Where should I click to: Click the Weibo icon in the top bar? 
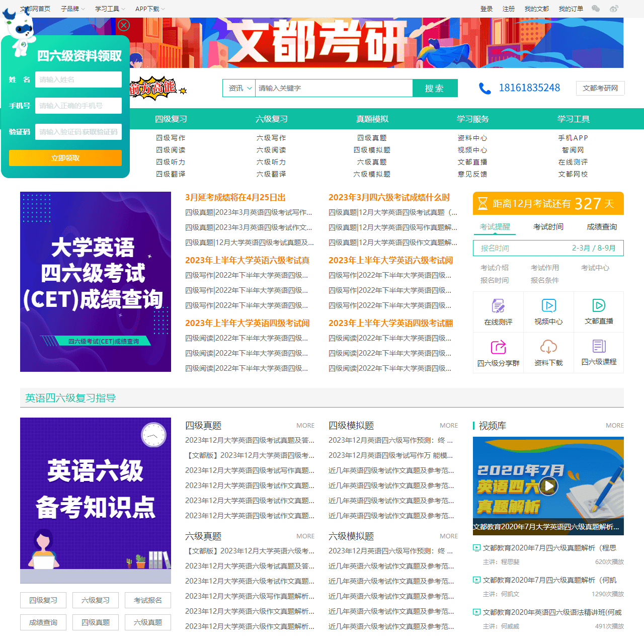coord(613,9)
